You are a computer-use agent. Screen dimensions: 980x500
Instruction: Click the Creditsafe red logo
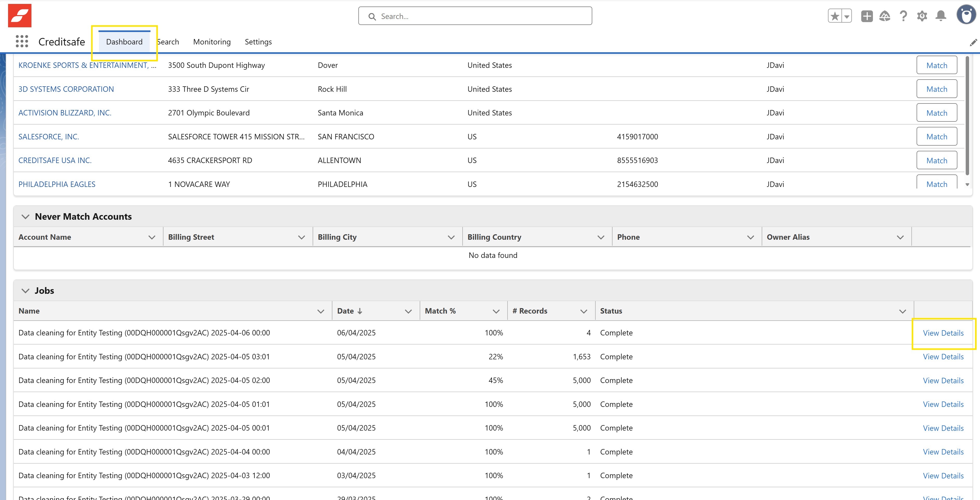(20, 16)
